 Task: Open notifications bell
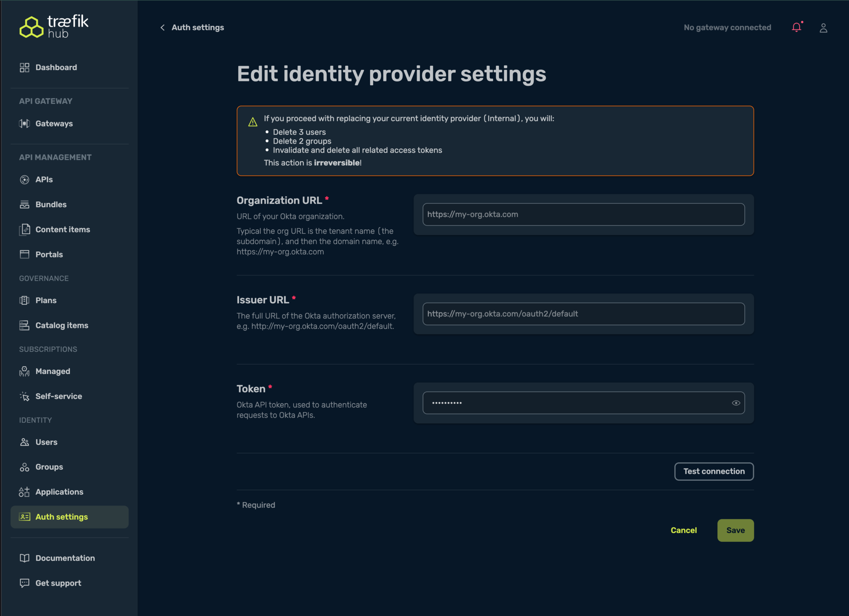point(797,27)
